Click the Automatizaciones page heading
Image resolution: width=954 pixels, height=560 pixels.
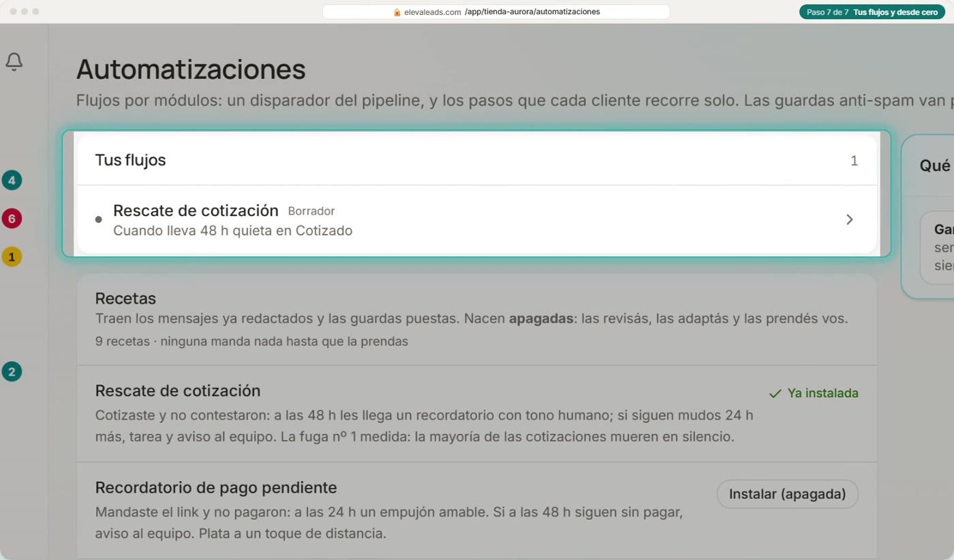[191, 69]
